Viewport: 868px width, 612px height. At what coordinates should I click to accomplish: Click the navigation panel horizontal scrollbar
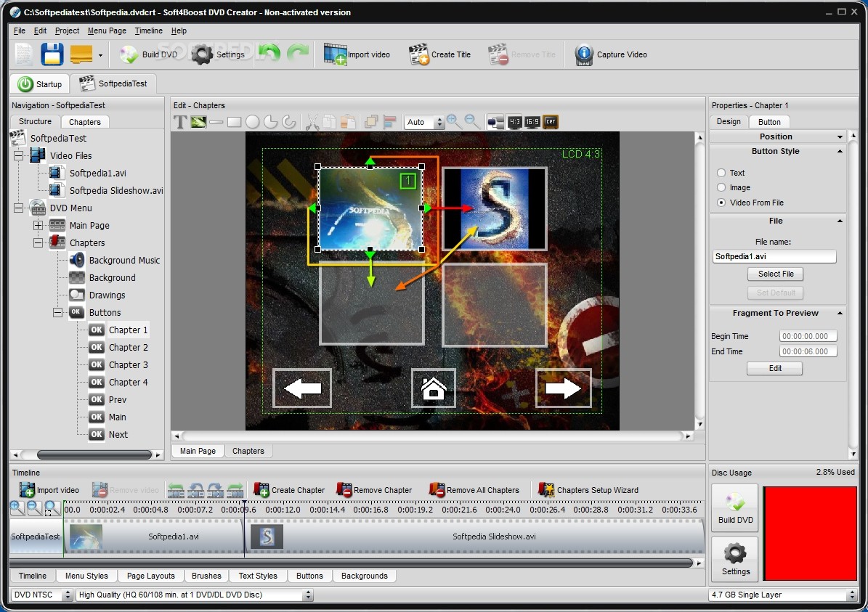click(x=94, y=455)
